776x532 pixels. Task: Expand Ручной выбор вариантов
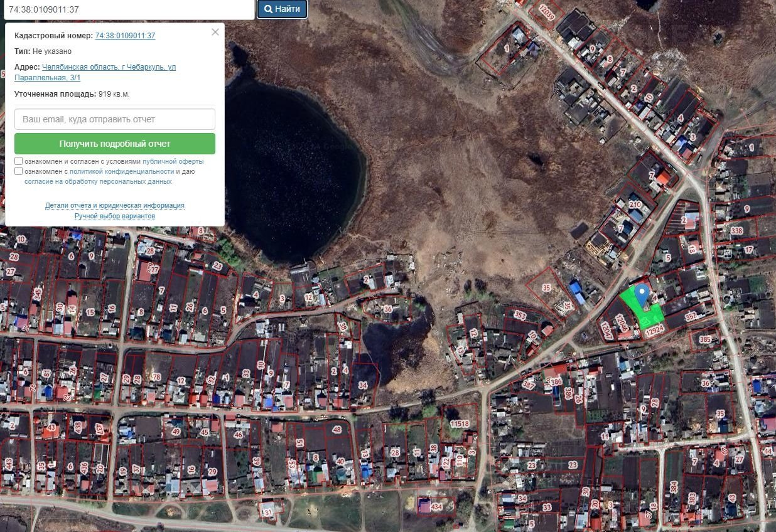[x=115, y=216]
